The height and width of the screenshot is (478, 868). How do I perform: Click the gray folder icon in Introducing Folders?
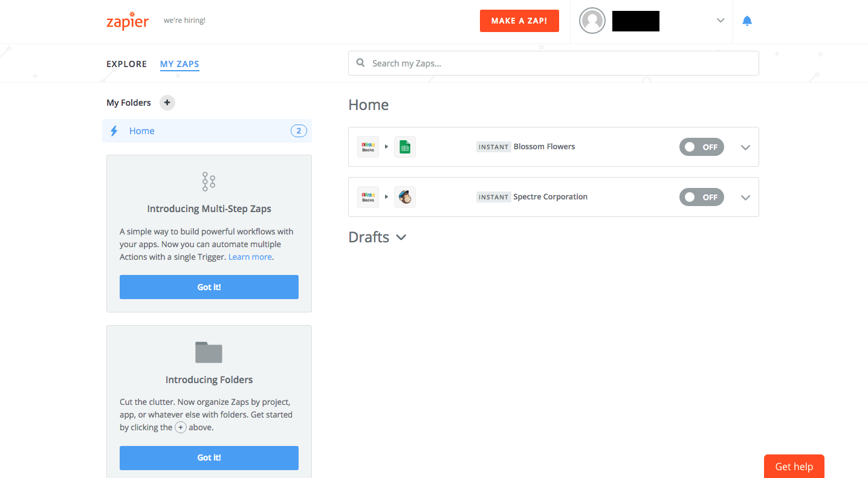209,352
